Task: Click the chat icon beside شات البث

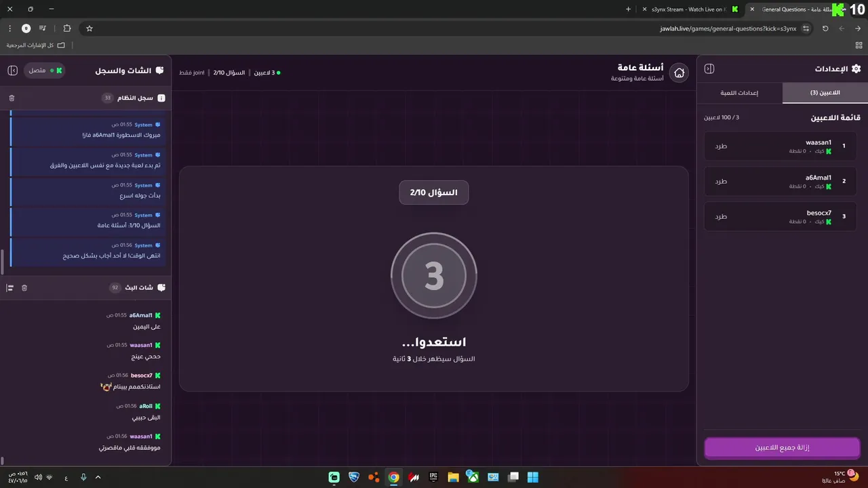Action: click(x=161, y=288)
